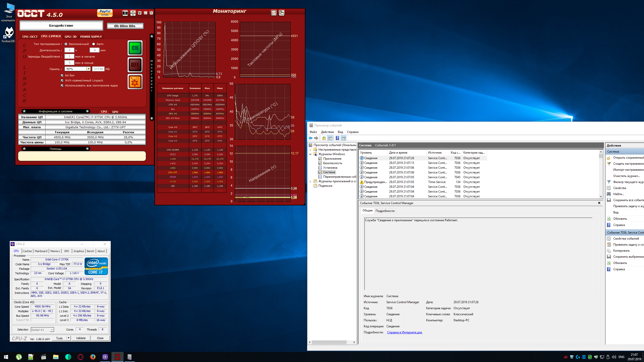This screenshot has height=362, width=644.
Task: Collapse the Журналы Windows tree node
Action: pyautogui.click(x=310, y=154)
